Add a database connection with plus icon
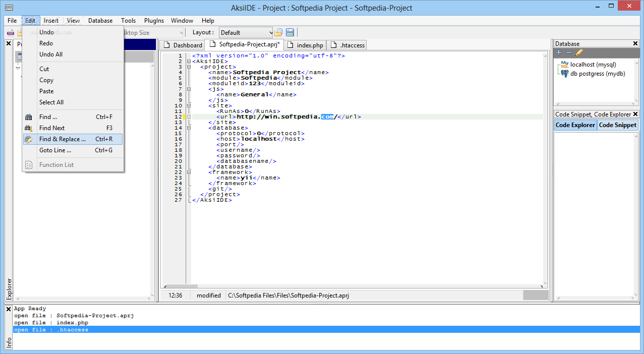This screenshot has height=354, width=644. (559, 52)
